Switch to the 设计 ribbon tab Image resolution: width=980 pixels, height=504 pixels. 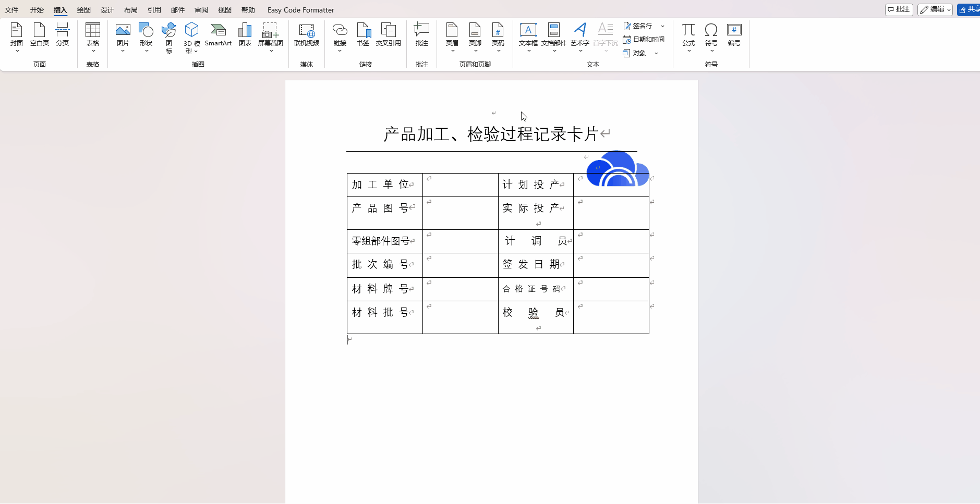pos(107,10)
